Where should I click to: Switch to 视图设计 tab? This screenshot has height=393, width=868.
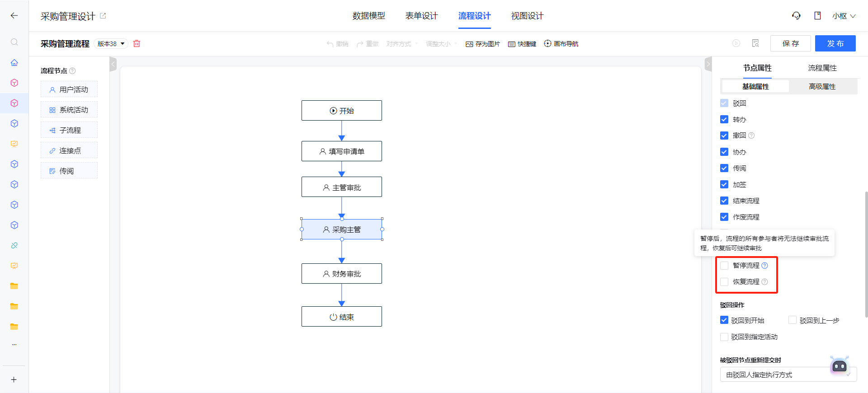(528, 16)
